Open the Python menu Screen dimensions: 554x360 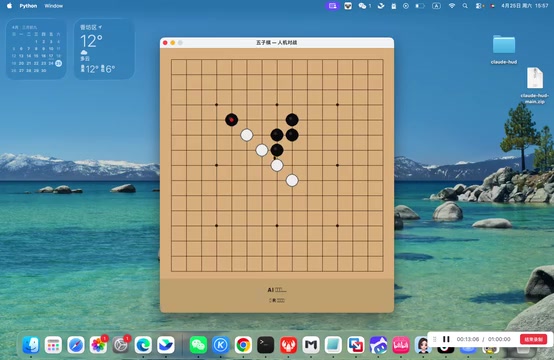click(28, 6)
